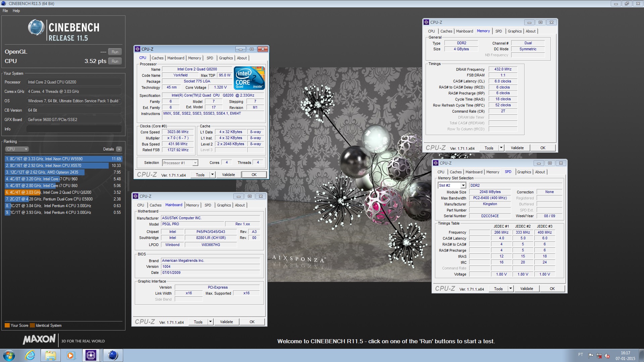Viewport: 644px width, 362px height.
Task: Expand Tools dropdown arrow in CPU-Z processor window
Action: point(212,175)
